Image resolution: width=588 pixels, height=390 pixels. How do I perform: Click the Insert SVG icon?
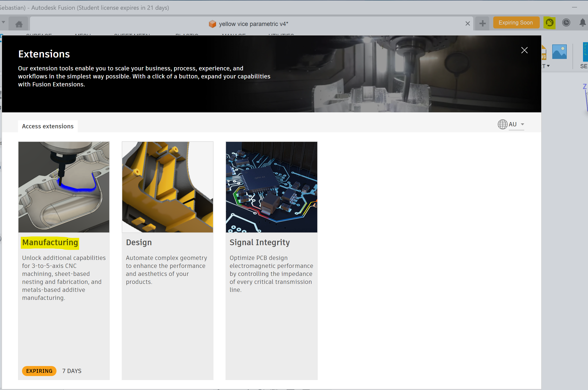544,52
